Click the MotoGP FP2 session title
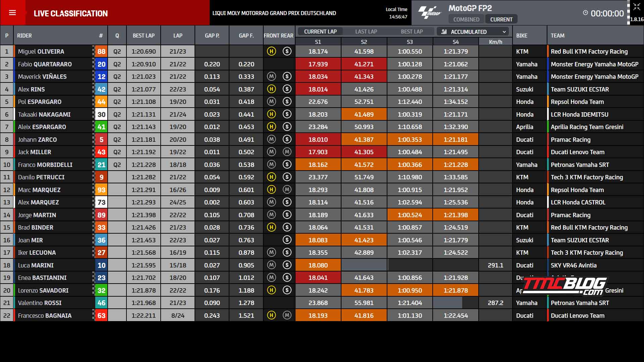Viewport: 644px width, 362px height. pyautogui.click(x=470, y=8)
